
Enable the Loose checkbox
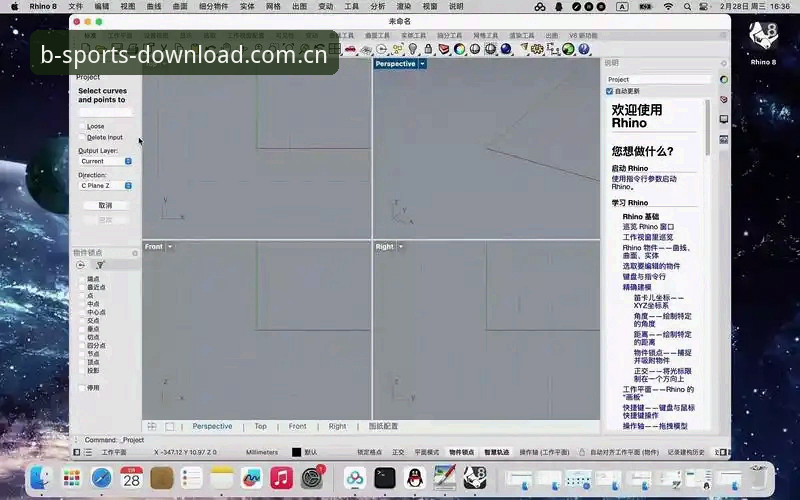coord(82,126)
